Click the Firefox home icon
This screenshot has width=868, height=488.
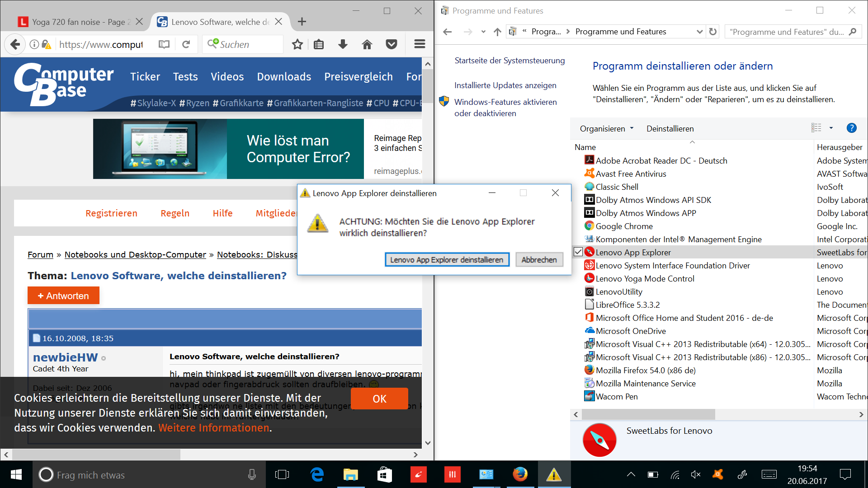point(367,44)
